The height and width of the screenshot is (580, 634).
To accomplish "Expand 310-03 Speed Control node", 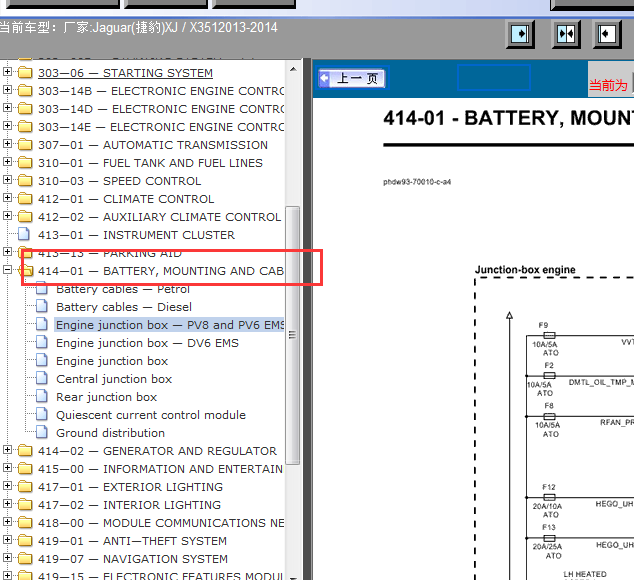I will (x=7, y=180).
